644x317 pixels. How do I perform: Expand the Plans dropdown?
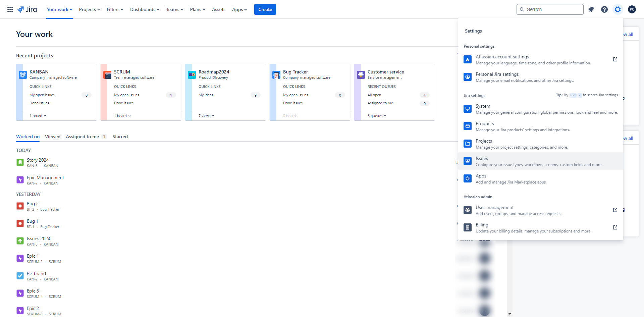coord(198,9)
